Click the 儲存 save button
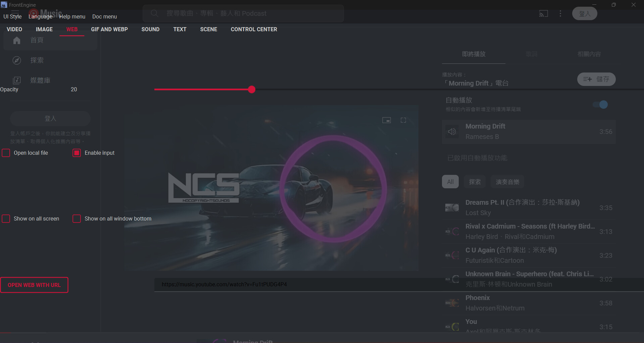This screenshot has width=644, height=343. pos(596,79)
